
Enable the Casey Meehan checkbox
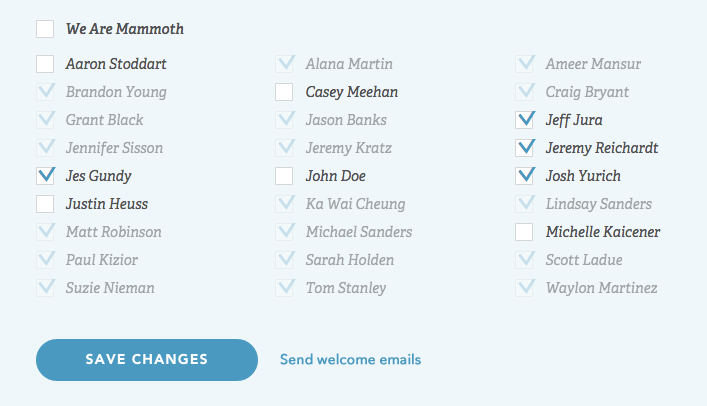tap(285, 92)
